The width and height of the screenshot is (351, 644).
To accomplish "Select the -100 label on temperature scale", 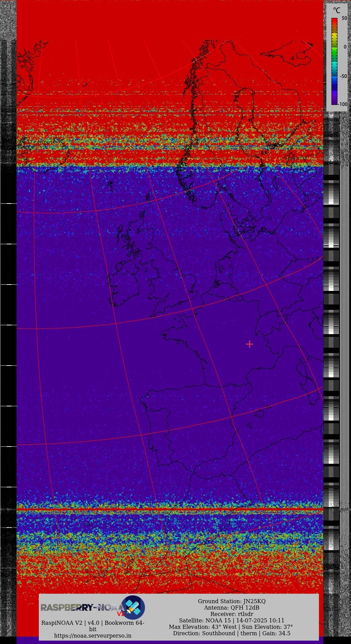I will [343, 104].
